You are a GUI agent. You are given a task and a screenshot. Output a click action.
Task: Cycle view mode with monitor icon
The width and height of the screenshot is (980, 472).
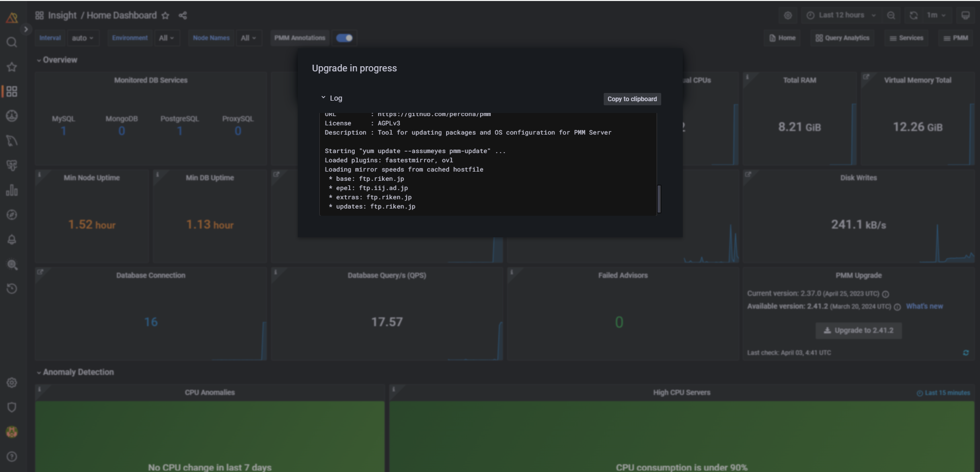966,15
